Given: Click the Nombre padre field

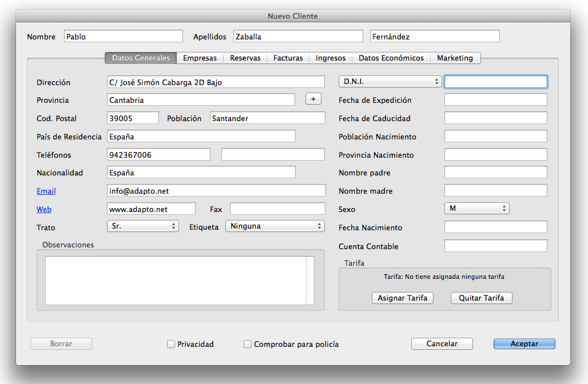Looking at the screenshot, I should (x=496, y=173).
